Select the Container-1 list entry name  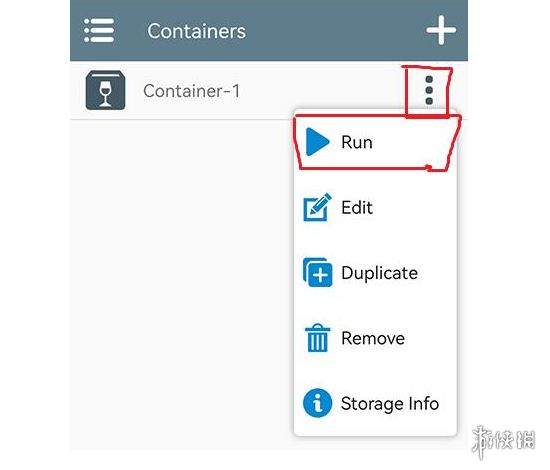(191, 91)
